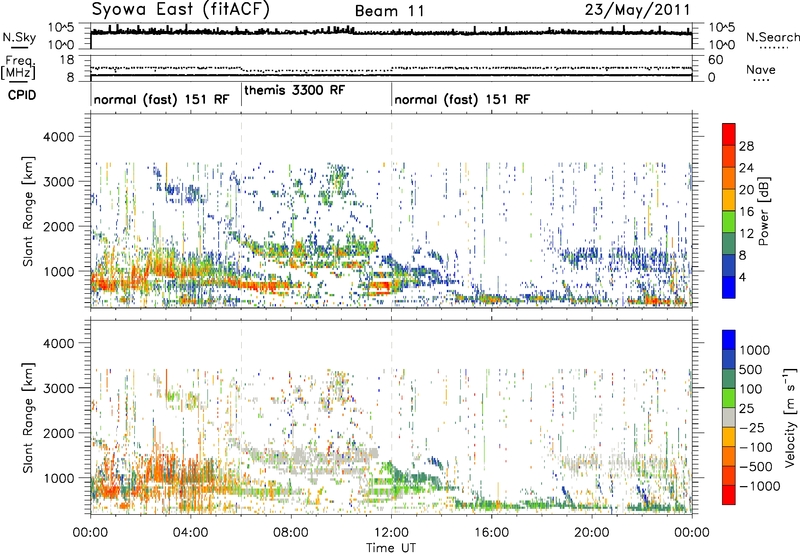This screenshot has width=800, height=554.
Task: Click the 'Nave' legend label
Action: coord(761,70)
